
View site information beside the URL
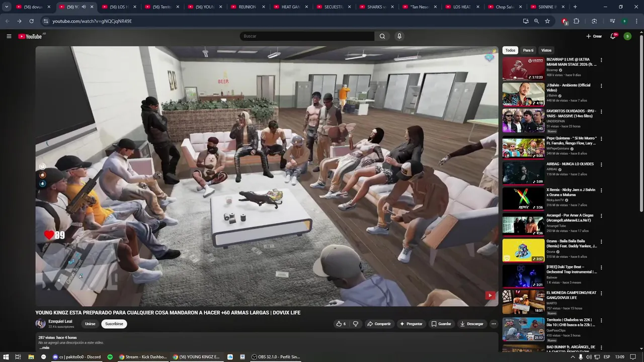[x=45, y=21]
